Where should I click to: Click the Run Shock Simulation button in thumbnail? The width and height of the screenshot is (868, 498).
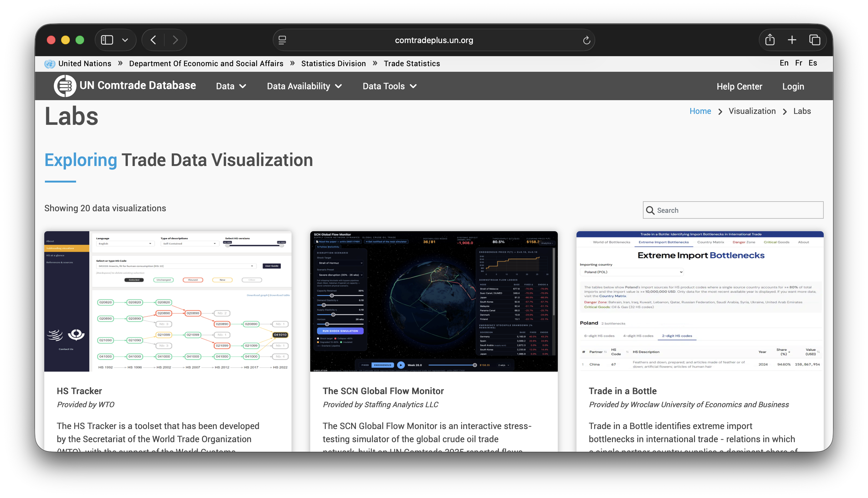pyautogui.click(x=340, y=331)
